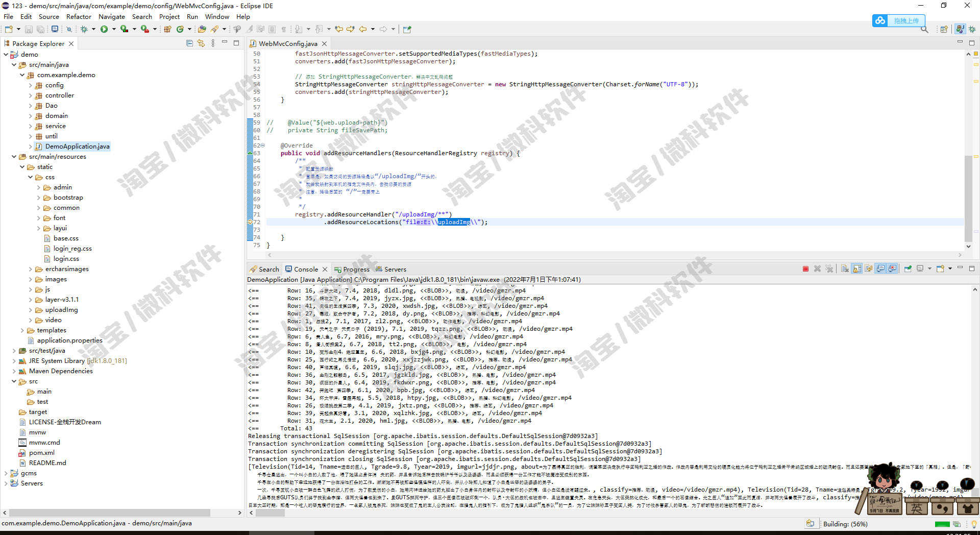This screenshot has height=535, width=980.
Task: Expand the templates folder
Action: [x=22, y=330]
